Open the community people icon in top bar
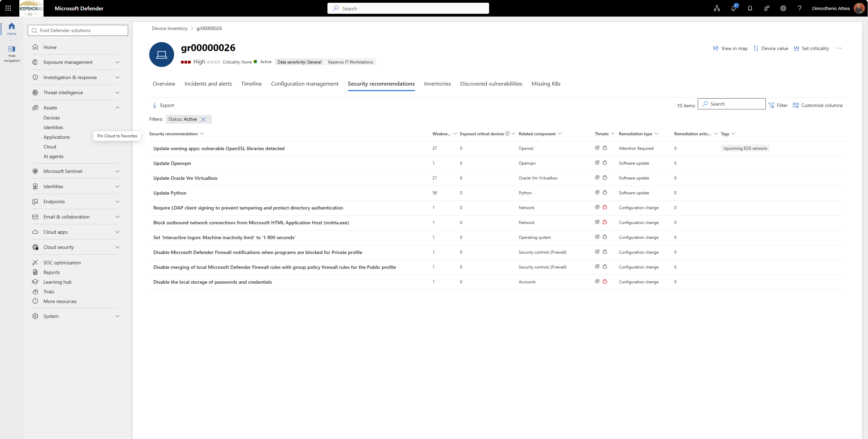Image resolution: width=868 pixels, height=439 pixels. click(766, 8)
